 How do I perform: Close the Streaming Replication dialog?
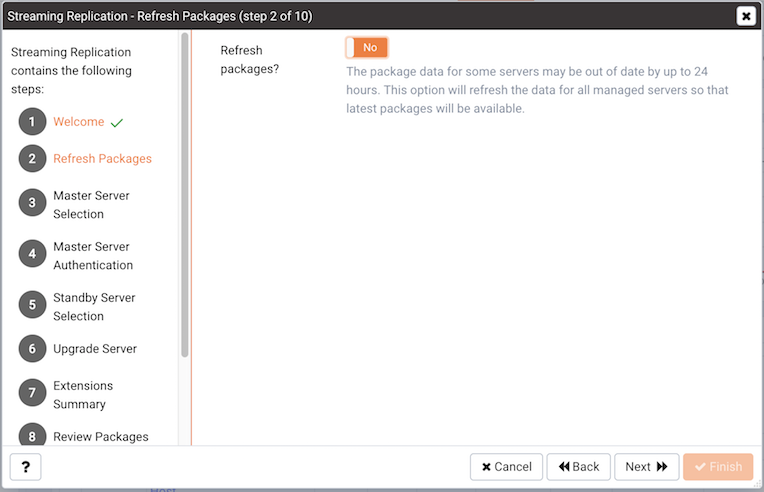746,16
